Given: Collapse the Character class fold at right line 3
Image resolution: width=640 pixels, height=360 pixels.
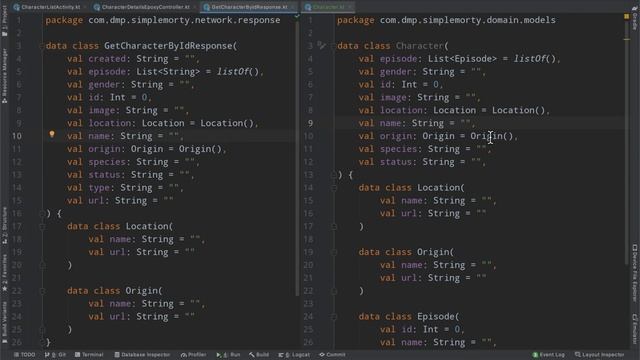Looking at the screenshot, I should [333, 46].
